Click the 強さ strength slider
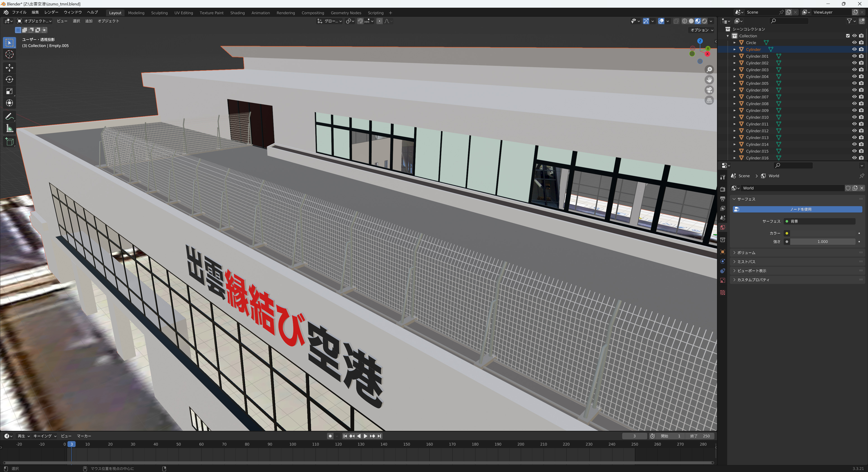This screenshot has height=472, width=868. coord(823,242)
